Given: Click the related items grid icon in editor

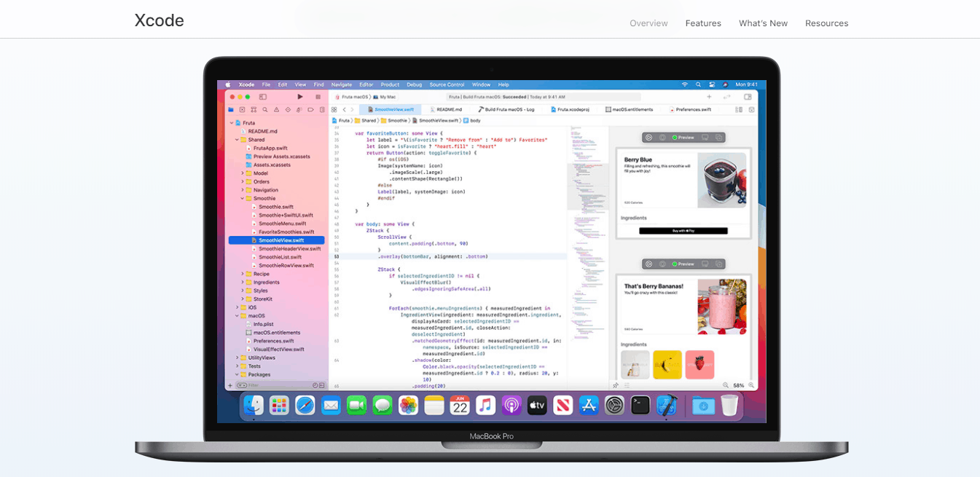Looking at the screenshot, I should [x=335, y=109].
